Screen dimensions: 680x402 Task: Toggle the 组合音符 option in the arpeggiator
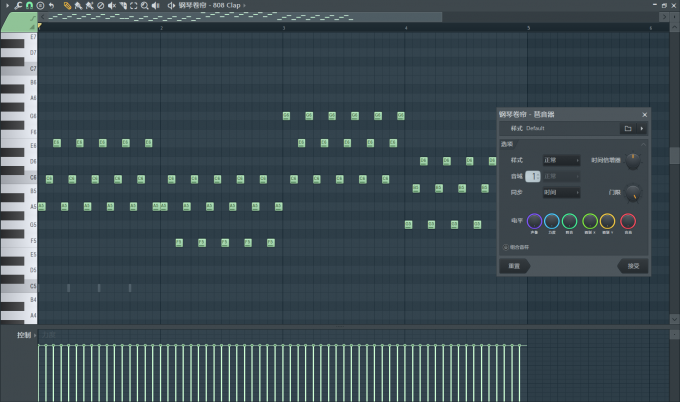click(x=506, y=246)
